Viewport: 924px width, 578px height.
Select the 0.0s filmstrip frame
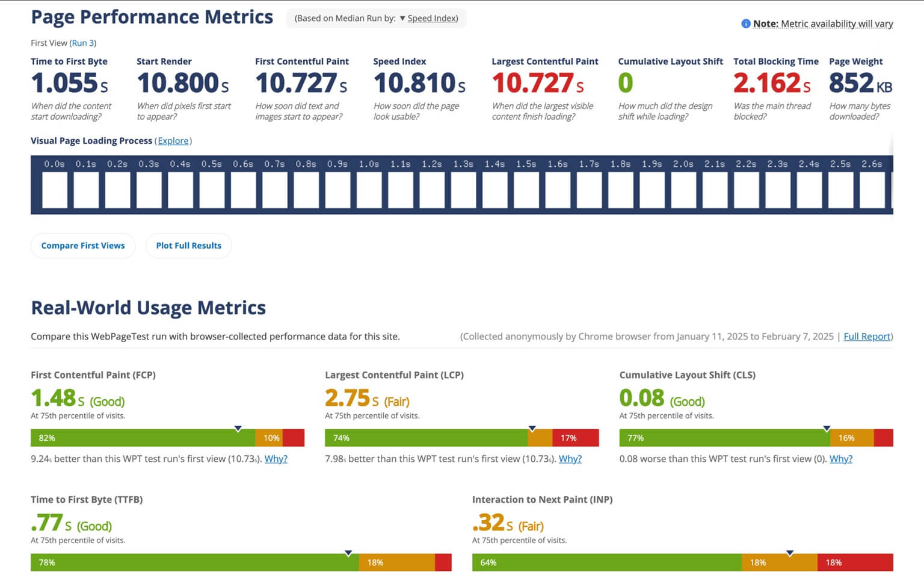[55, 190]
